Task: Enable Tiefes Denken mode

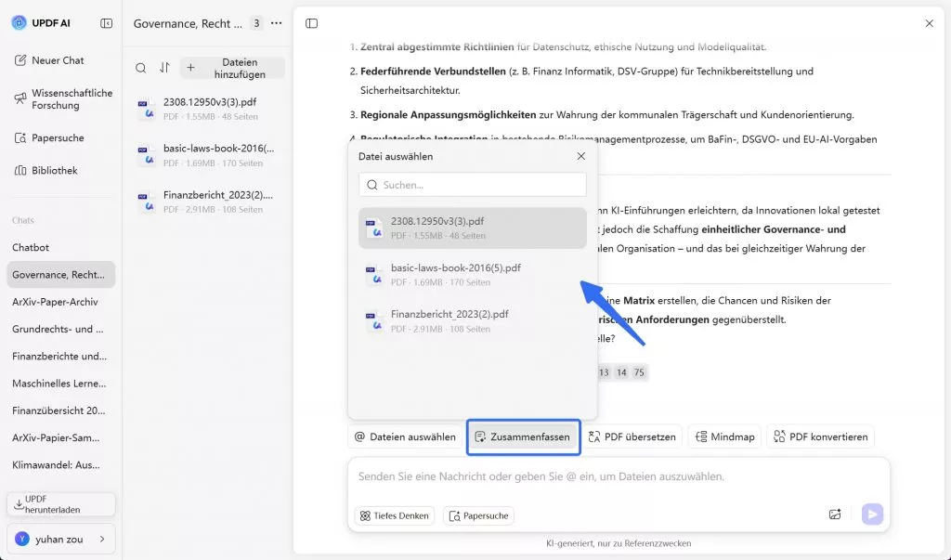Action: click(394, 515)
